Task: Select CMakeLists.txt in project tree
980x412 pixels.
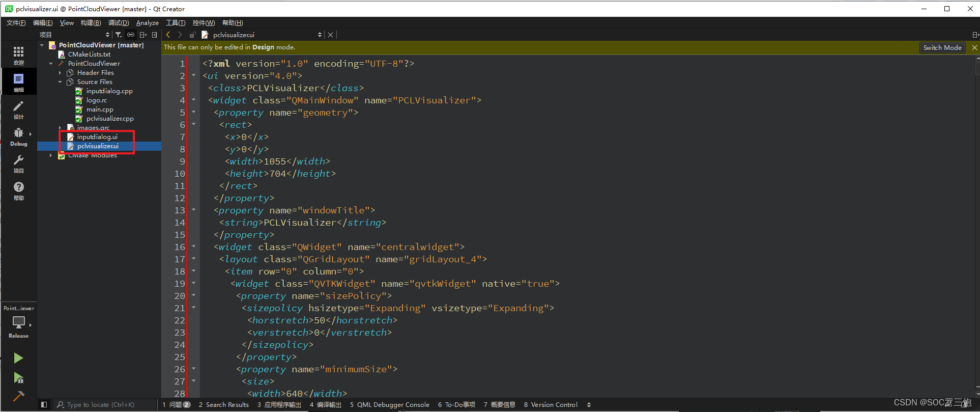Action: click(89, 54)
